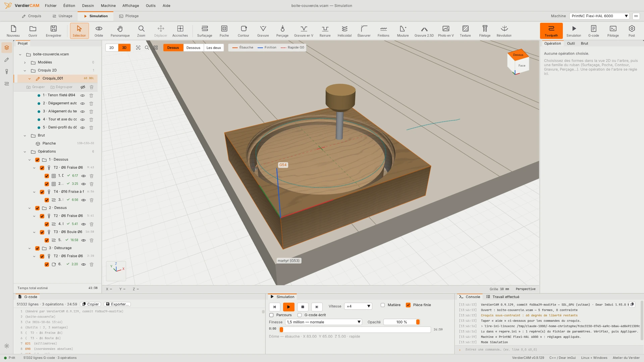Tick the G-code écrit checkbox

coord(300,315)
